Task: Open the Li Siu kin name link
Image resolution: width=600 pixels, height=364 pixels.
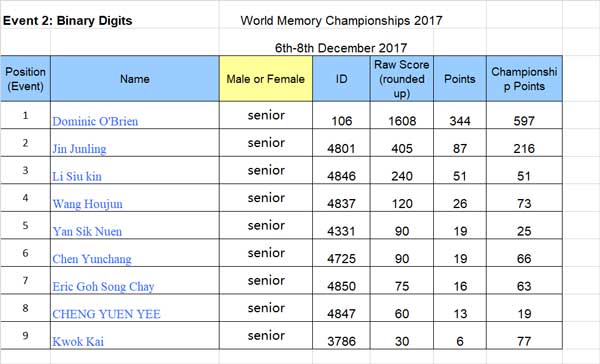Action: 77,176
